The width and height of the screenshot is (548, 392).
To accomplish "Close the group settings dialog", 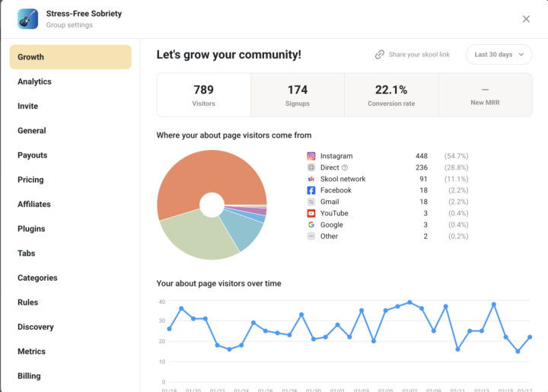I will click(x=526, y=19).
